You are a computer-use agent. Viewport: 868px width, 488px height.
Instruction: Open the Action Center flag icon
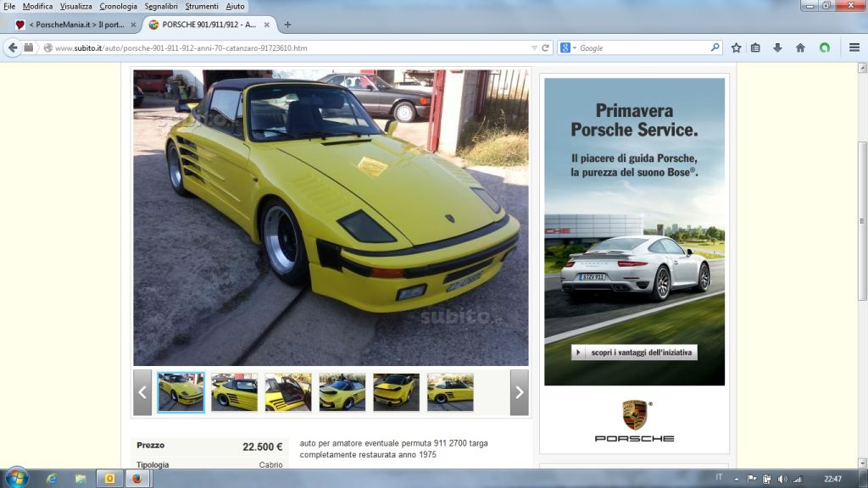pos(752,480)
